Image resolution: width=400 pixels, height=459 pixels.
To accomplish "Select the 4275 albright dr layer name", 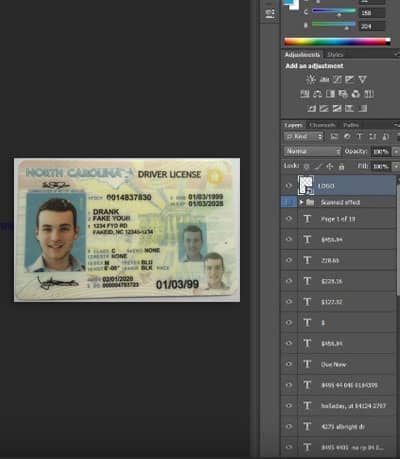I will (342, 427).
